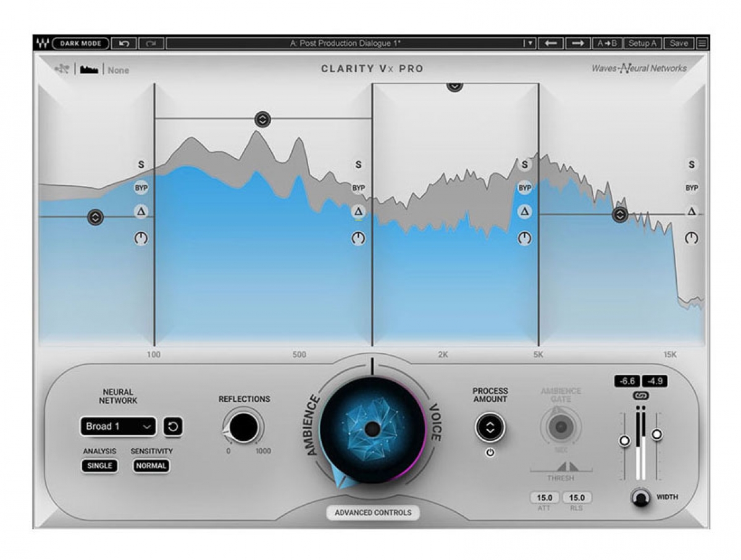Bypass the highest band above 5K
Image resolution: width=741 pixels, height=560 pixels.
point(692,188)
